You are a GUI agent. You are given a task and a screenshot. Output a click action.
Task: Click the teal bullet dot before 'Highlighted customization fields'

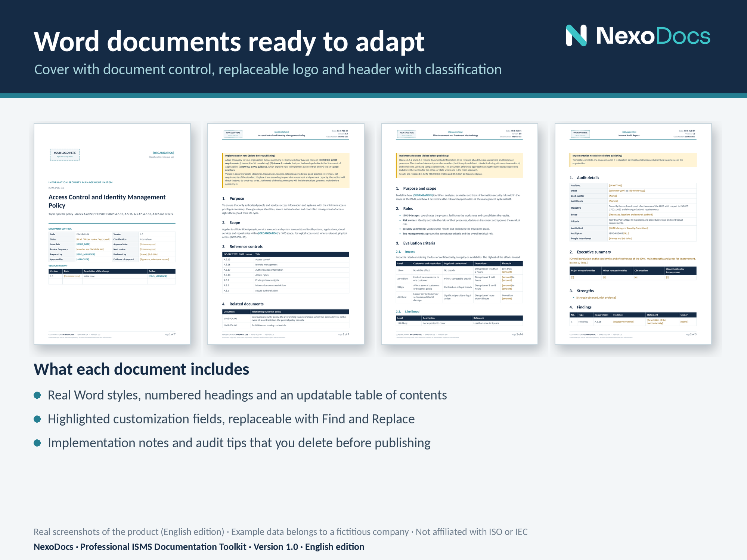[x=37, y=419]
